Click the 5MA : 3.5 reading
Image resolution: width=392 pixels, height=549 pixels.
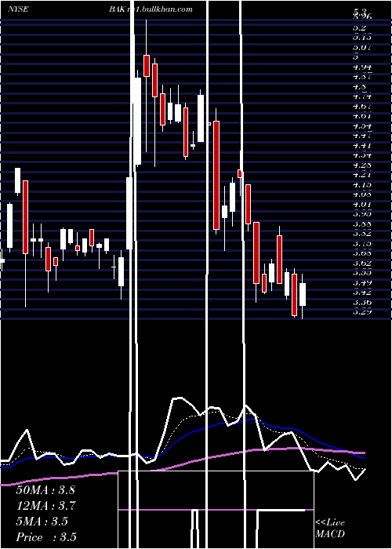coord(42,522)
